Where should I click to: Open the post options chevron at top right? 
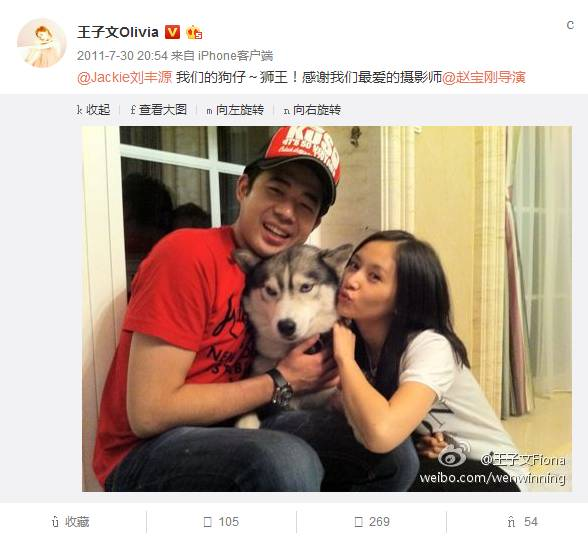[570, 25]
